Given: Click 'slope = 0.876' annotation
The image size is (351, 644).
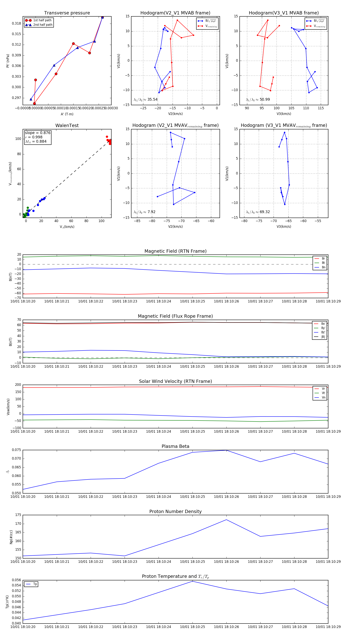Looking at the screenshot, I should coord(37,133).
